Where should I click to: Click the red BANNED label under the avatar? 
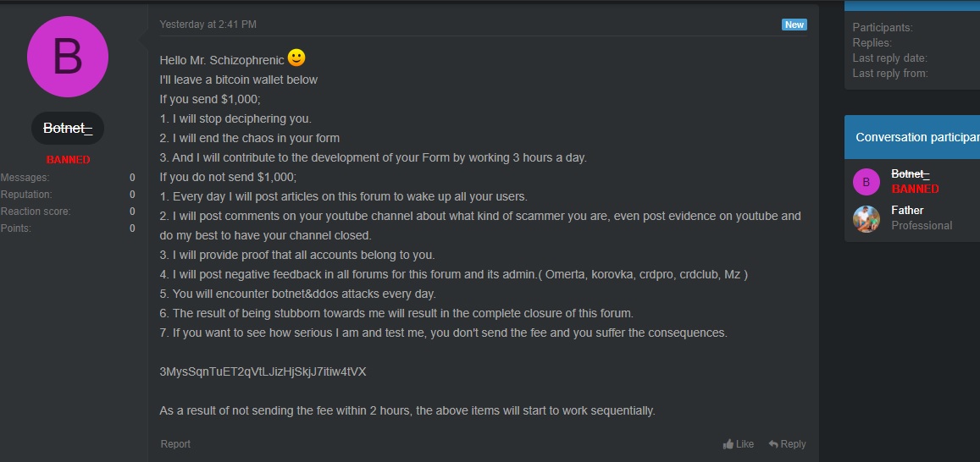point(68,159)
